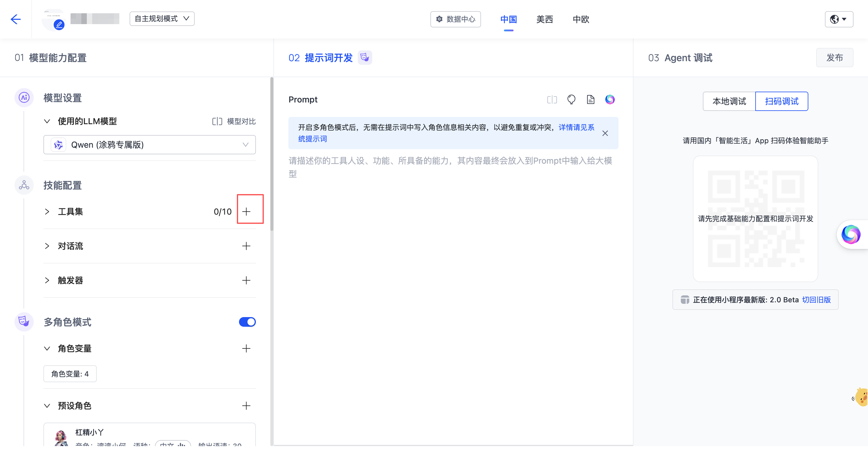Add a tool with 工具集 plus icon
Image resolution: width=868 pixels, height=469 pixels.
click(x=246, y=212)
